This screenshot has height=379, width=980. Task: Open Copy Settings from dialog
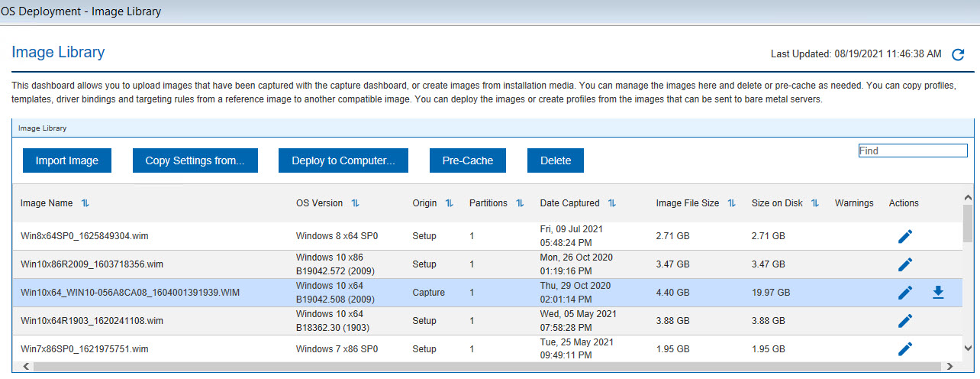tap(195, 160)
